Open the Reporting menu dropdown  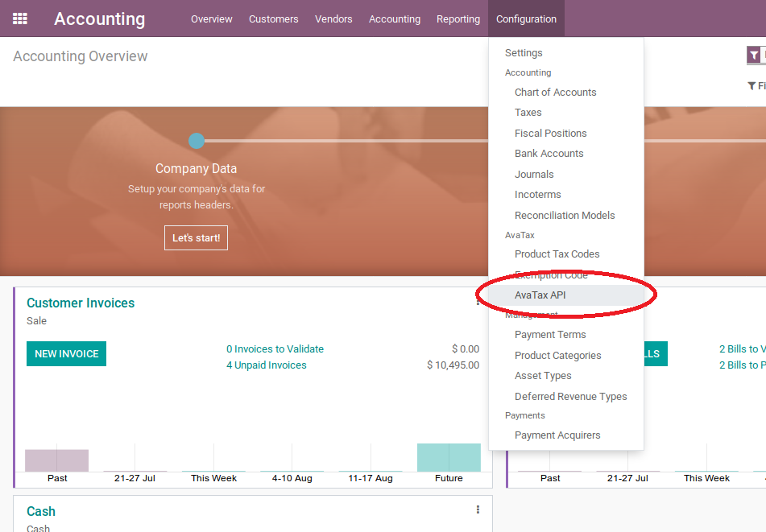point(458,19)
